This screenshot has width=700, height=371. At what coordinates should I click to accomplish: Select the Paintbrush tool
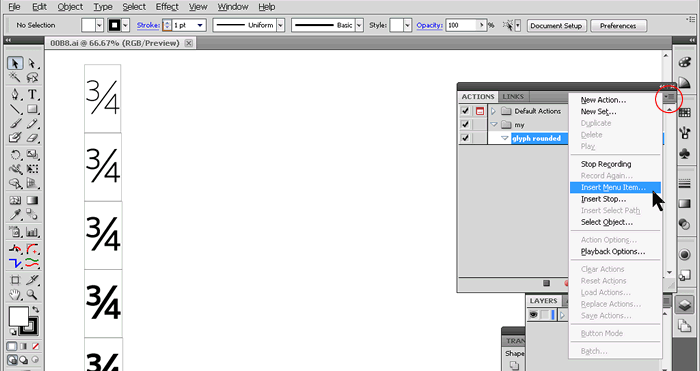[15, 123]
